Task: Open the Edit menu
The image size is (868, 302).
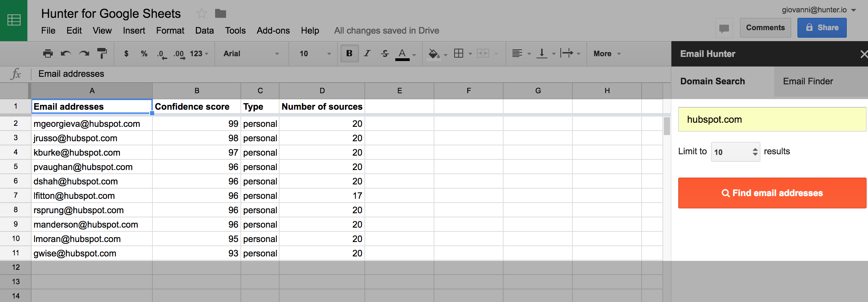Action: pos(74,31)
